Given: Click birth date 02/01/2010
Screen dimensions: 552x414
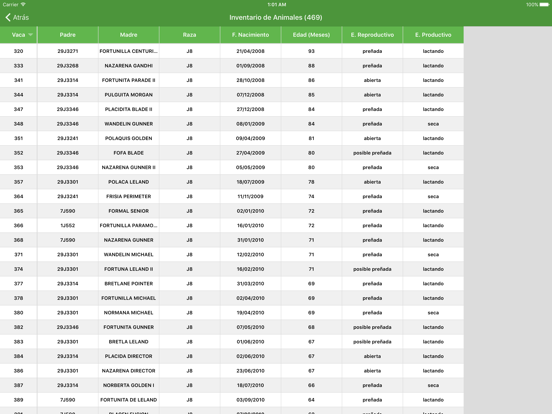Looking at the screenshot, I should (x=250, y=211).
